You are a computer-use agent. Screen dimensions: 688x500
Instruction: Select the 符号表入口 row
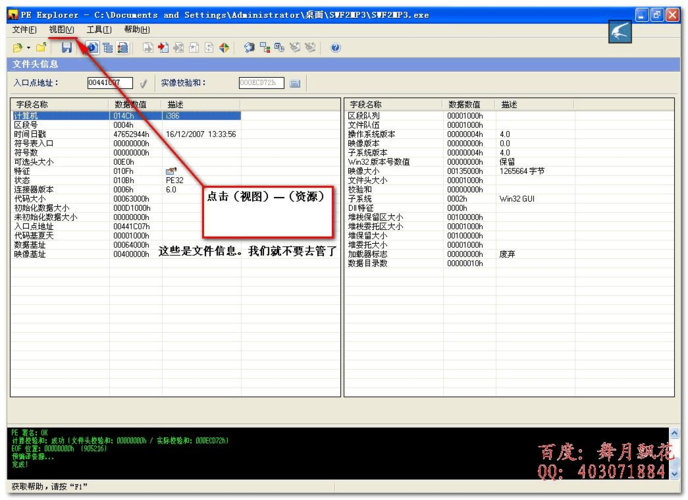126,143
